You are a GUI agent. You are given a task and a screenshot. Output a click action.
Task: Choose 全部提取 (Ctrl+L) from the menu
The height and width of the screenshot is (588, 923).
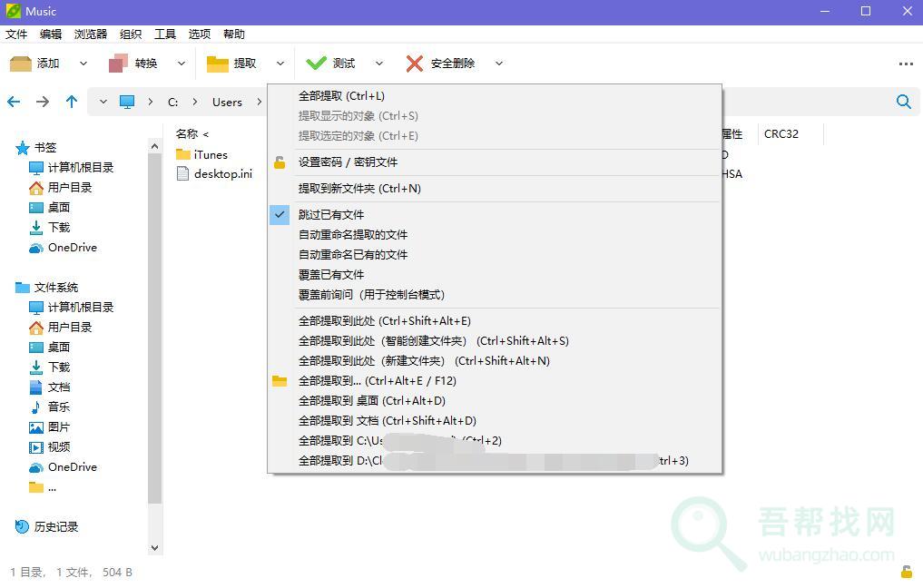pos(341,96)
